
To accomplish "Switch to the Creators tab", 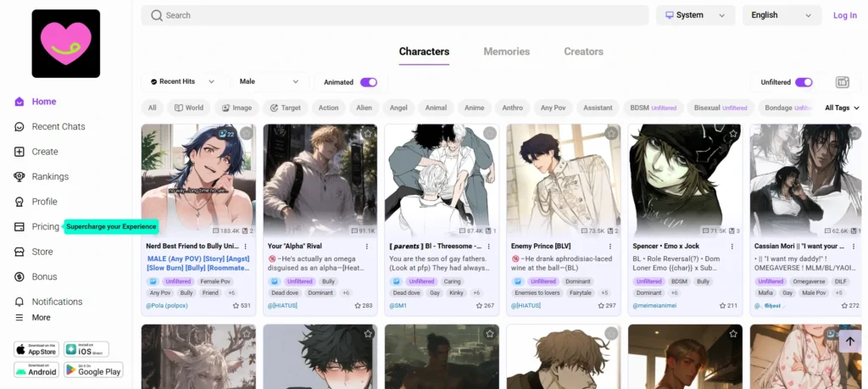I will pyautogui.click(x=583, y=52).
